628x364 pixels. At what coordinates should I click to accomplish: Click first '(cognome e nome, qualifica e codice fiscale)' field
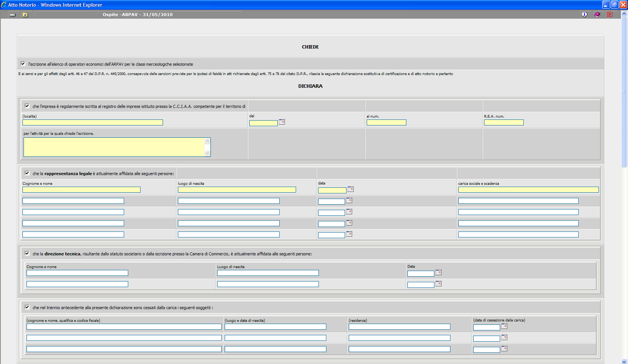[x=124, y=327]
